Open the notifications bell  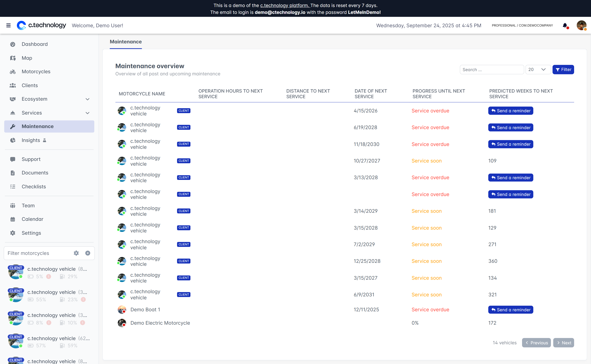(x=565, y=25)
